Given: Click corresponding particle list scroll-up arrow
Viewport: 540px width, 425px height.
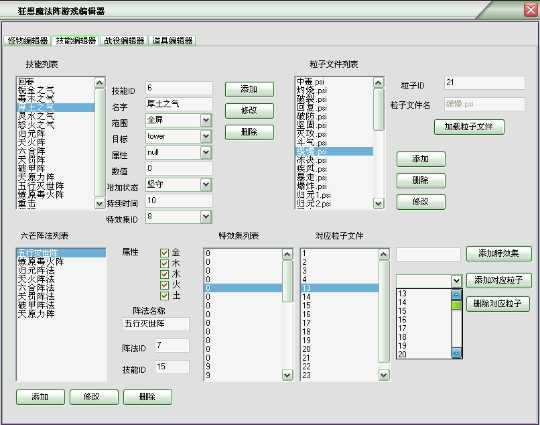Looking at the screenshot, I should (384, 254).
